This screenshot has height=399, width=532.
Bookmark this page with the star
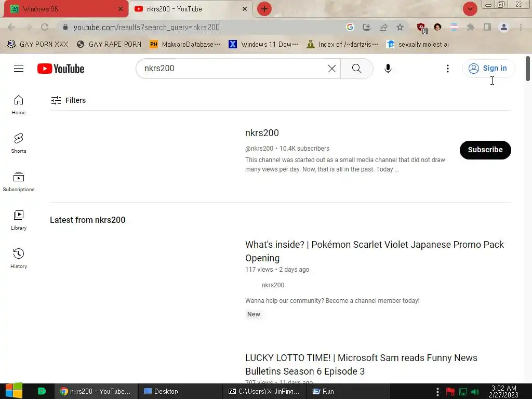(x=400, y=27)
